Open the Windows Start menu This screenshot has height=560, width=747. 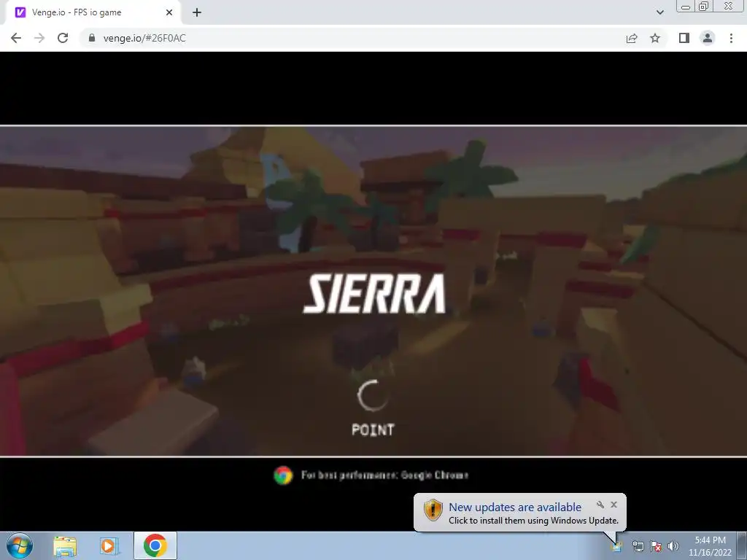pyautogui.click(x=20, y=545)
